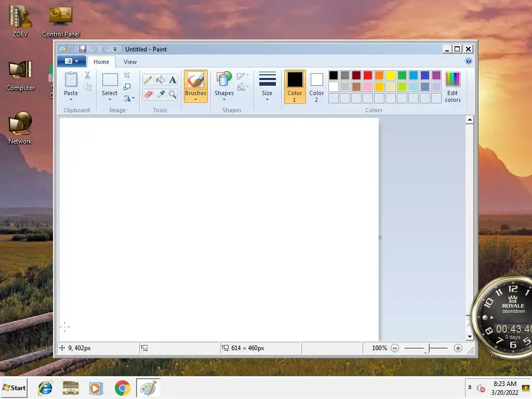Click the Copy icon
Screen dimensions: 532x399
click(87, 87)
